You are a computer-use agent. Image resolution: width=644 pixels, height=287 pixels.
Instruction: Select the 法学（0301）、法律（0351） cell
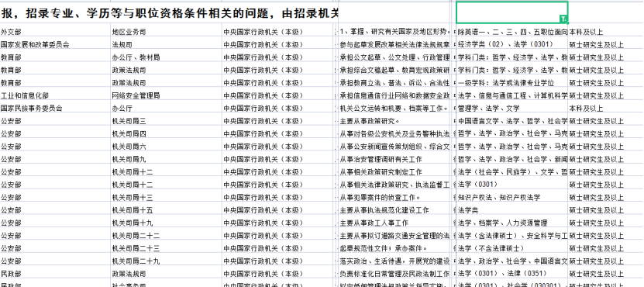point(512,274)
